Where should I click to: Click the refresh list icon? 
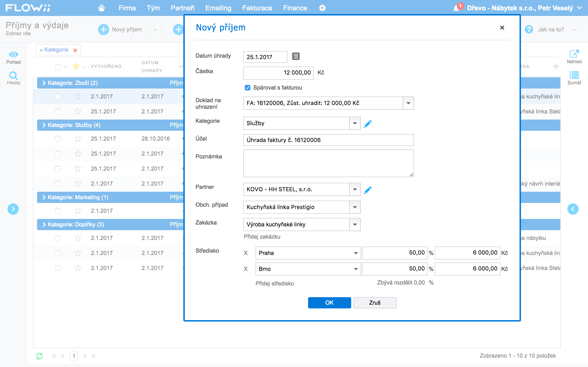coord(39,356)
